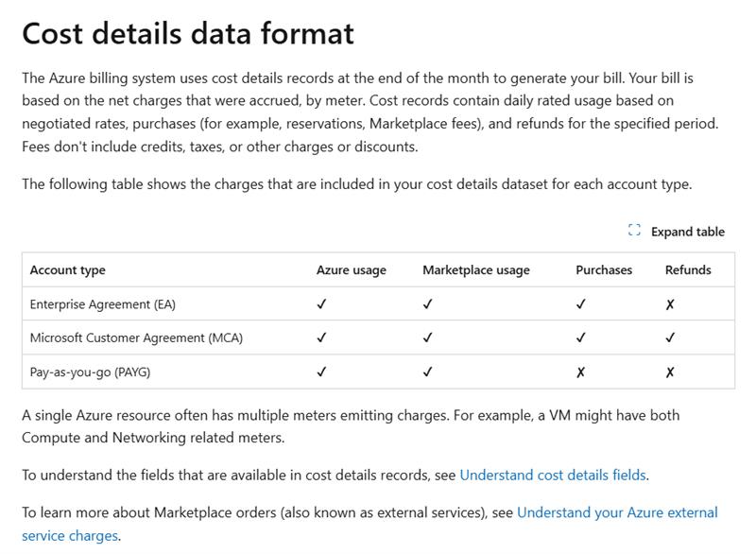Viewport: 756px width, 554px height.
Task: Click the Azure usage column header
Action: [x=352, y=269]
